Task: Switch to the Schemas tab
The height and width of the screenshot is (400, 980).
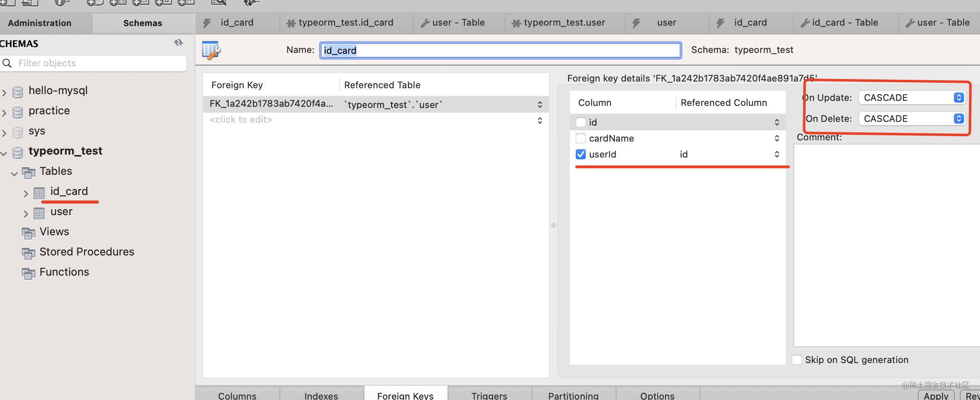Action: [x=143, y=23]
